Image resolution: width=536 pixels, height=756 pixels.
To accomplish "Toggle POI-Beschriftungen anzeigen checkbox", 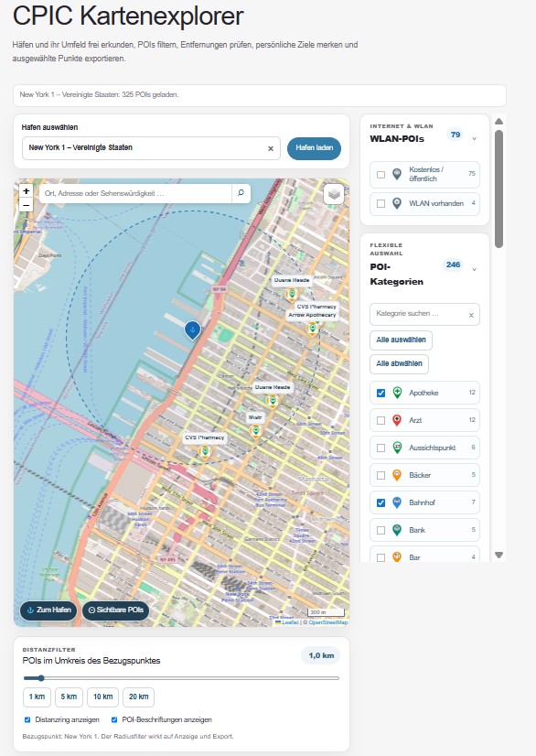I will coord(114,719).
